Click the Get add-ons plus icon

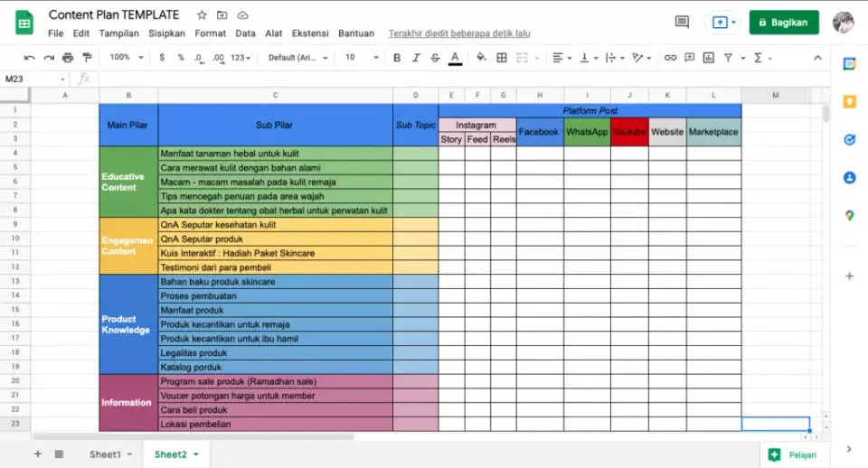849,276
